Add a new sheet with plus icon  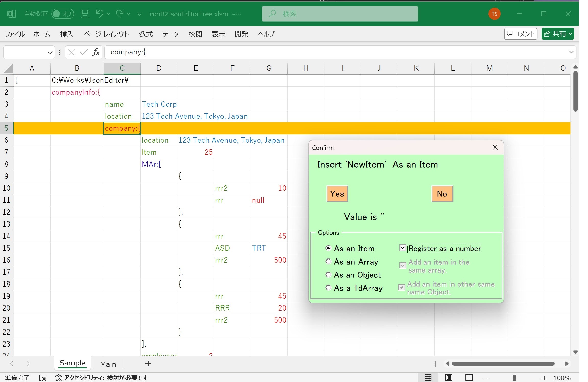tap(148, 364)
